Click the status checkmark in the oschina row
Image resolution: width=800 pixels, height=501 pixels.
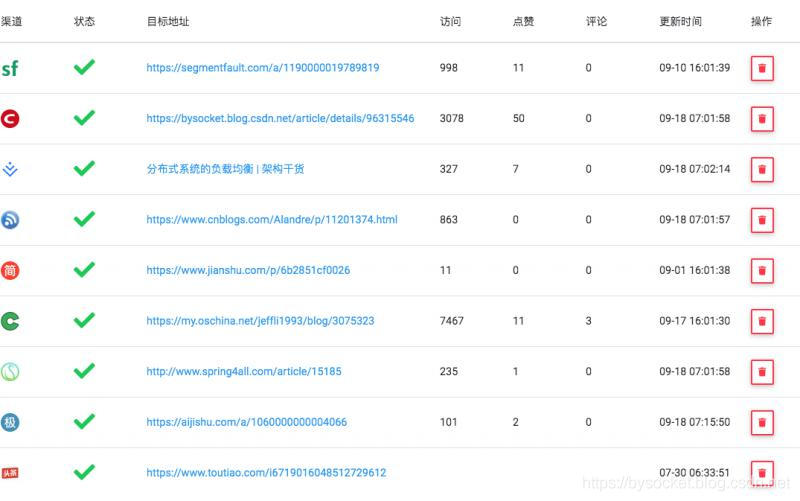point(84,320)
